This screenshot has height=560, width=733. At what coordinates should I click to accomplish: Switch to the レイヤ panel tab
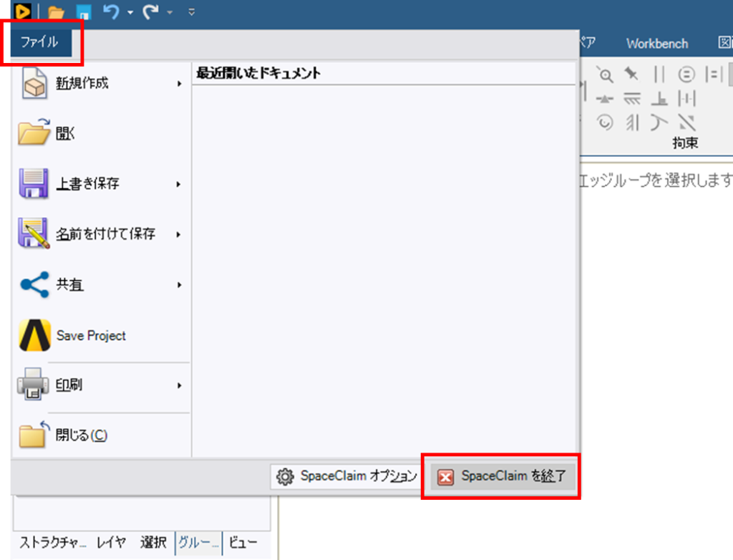pyautogui.click(x=111, y=542)
